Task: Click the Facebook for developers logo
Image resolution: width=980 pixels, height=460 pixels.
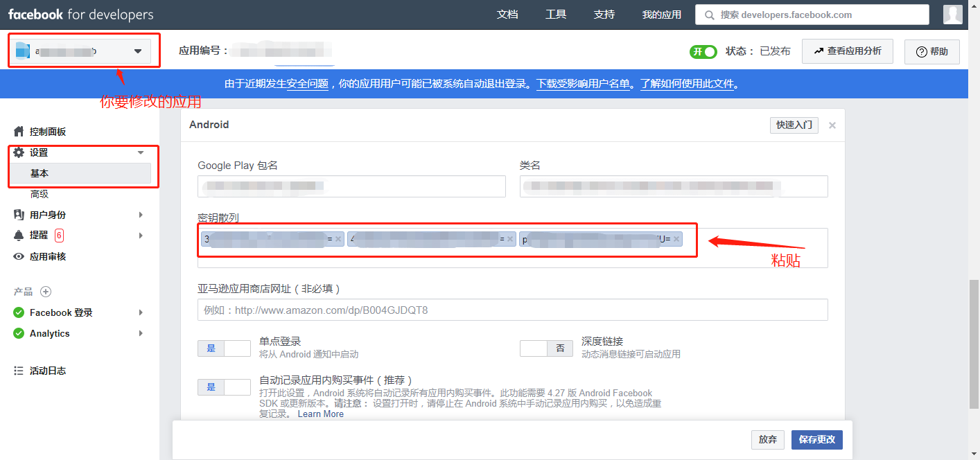Action: pos(81,15)
